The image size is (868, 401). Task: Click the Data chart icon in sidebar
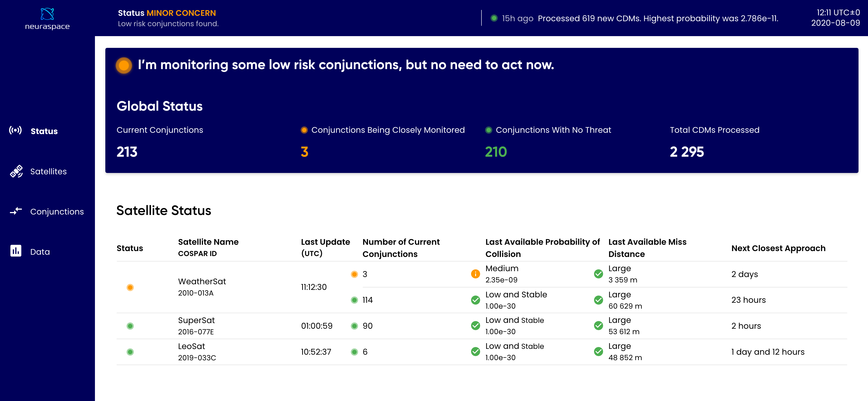coord(16,251)
